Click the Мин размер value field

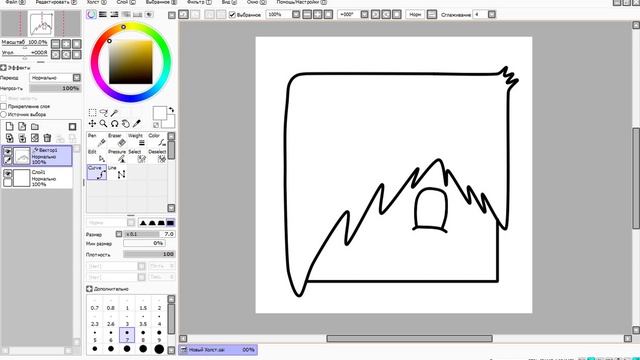(x=144, y=243)
